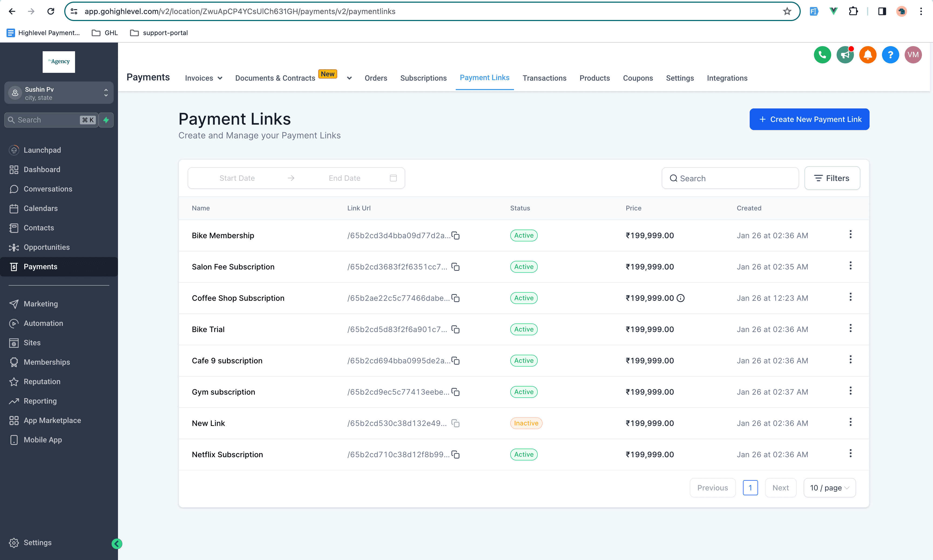Copy the Cafe 9 subscription link URL
This screenshot has width=933, height=560.
click(x=456, y=361)
